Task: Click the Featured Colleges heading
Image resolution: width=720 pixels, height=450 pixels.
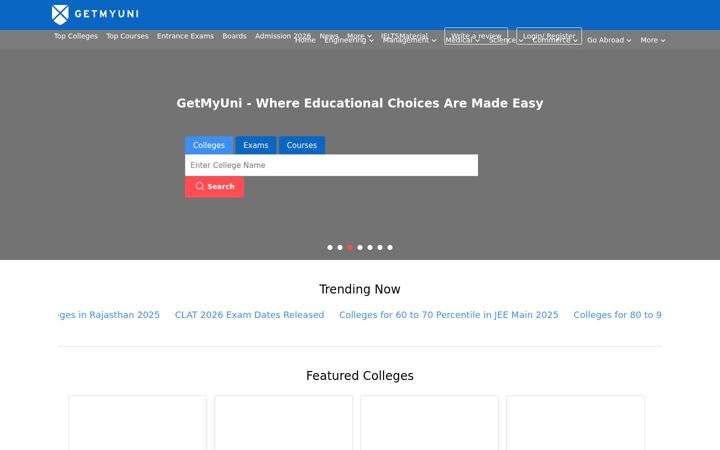Action: pyautogui.click(x=360, y=376)
